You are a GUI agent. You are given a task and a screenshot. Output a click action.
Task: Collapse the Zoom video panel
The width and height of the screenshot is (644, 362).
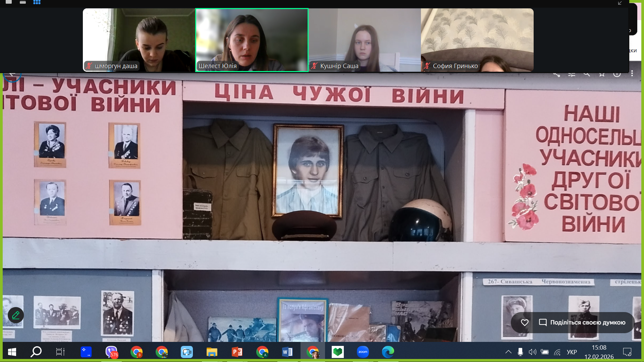pos(620,3)
